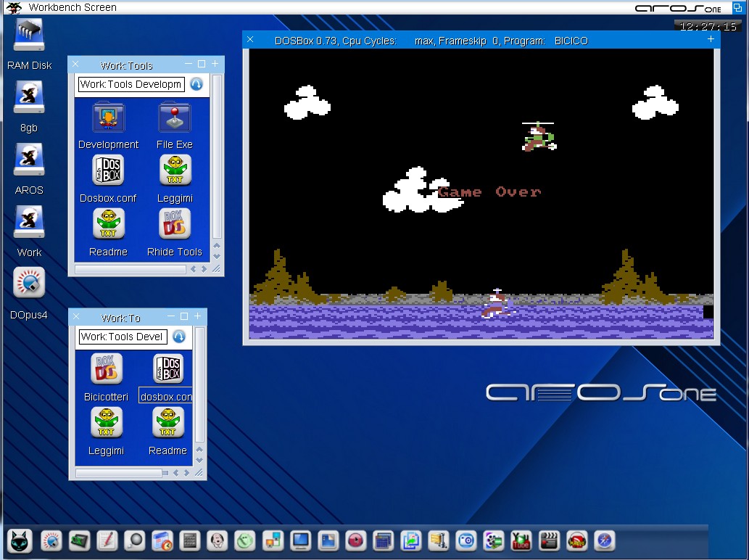Click scroll left arrow in lower Work:To window

pyautogui.click(x=175, y=473)
